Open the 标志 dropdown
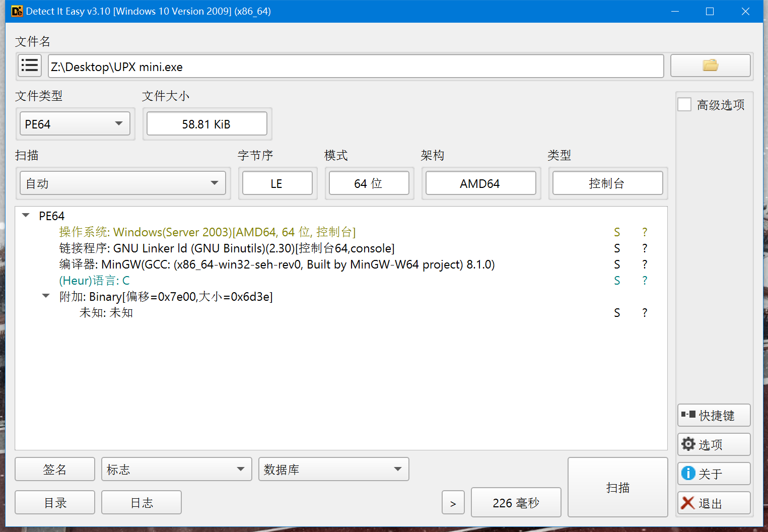Viewport: 768px width, 532px height. [177, 469]
